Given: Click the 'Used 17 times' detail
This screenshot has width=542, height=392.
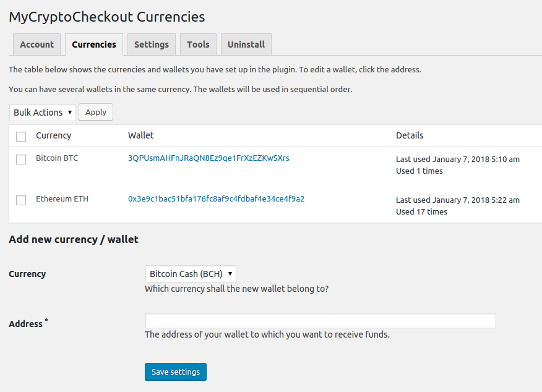Looking at the screenshot, I should 422,211.
